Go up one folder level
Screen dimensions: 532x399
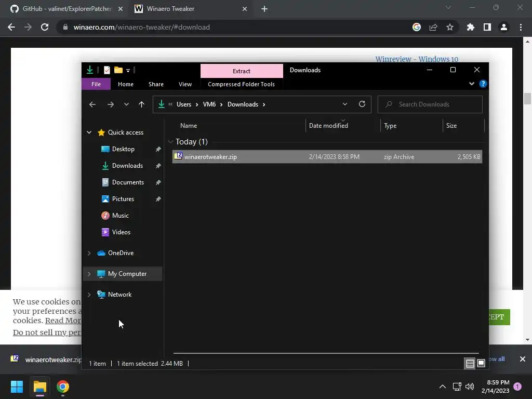pos(141,104)
